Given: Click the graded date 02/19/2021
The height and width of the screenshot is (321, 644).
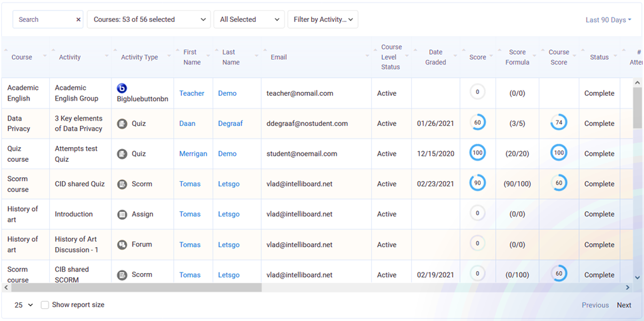Looking at the screenshot, I should tap(435, 275).
